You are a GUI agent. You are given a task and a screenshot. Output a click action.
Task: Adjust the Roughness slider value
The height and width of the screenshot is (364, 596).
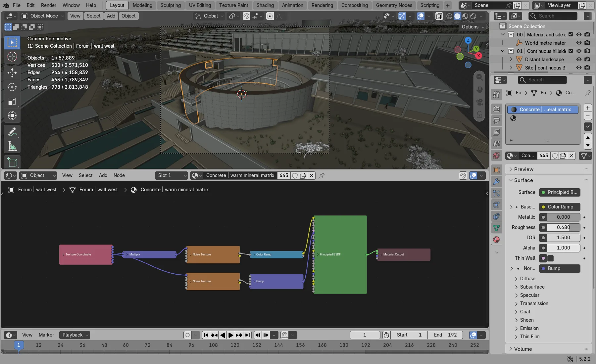[560, 227]
